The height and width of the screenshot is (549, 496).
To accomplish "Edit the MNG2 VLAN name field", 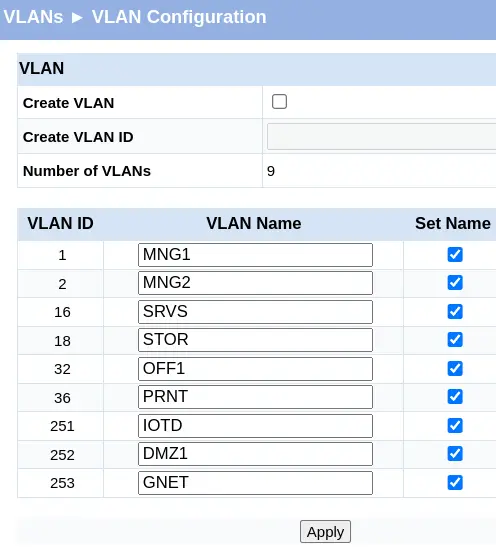I will [256, 283].
